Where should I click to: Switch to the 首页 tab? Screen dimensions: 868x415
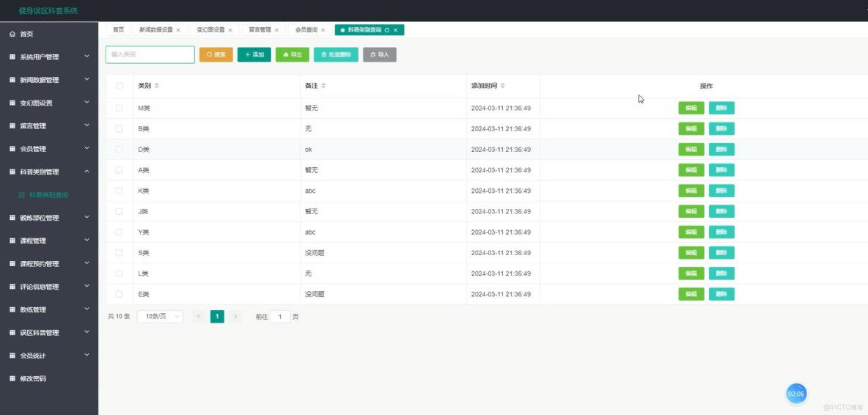(118, 30)
